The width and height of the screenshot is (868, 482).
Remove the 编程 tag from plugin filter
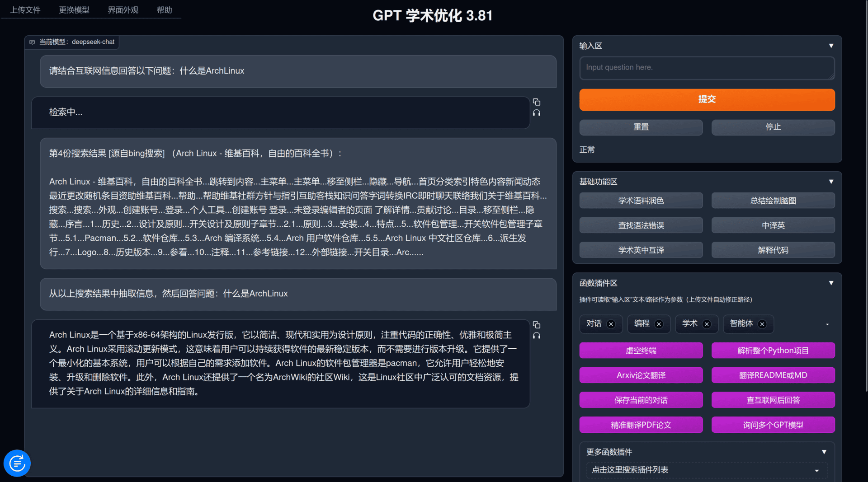(x=659, y=324)
